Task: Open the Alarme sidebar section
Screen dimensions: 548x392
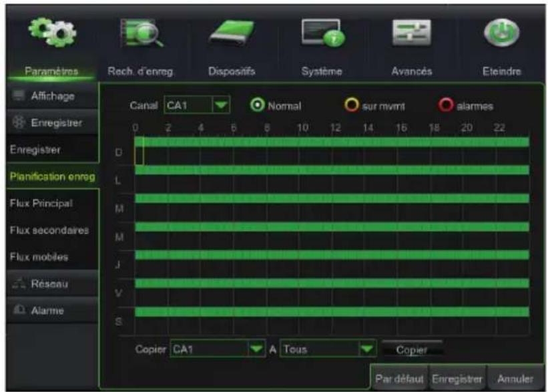Action: tap(53, 311)
